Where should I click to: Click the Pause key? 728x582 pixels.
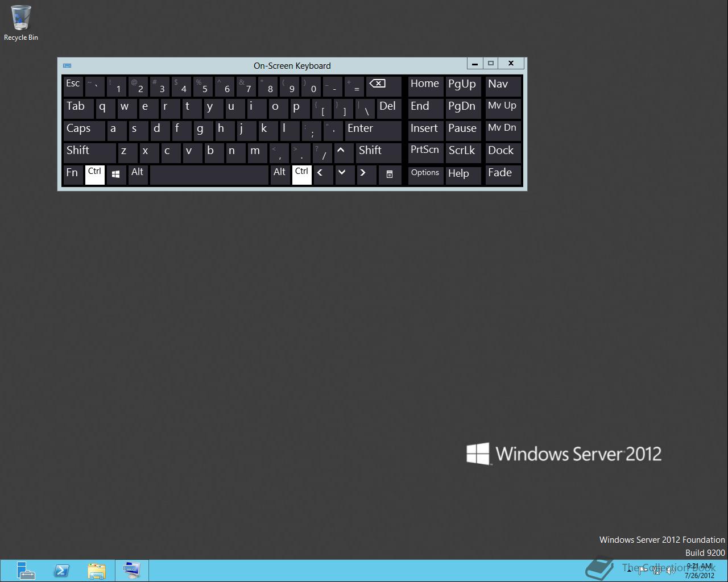pos(463,131)
